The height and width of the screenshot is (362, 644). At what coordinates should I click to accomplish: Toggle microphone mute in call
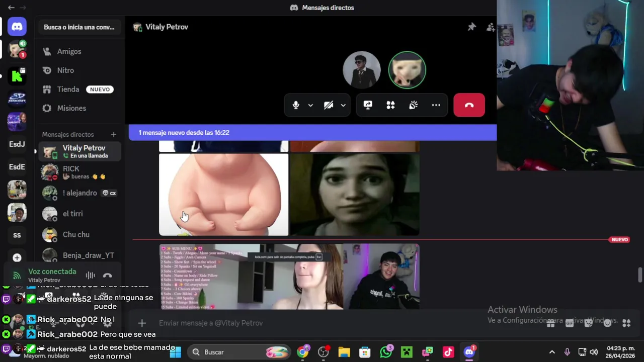(296, 105)
